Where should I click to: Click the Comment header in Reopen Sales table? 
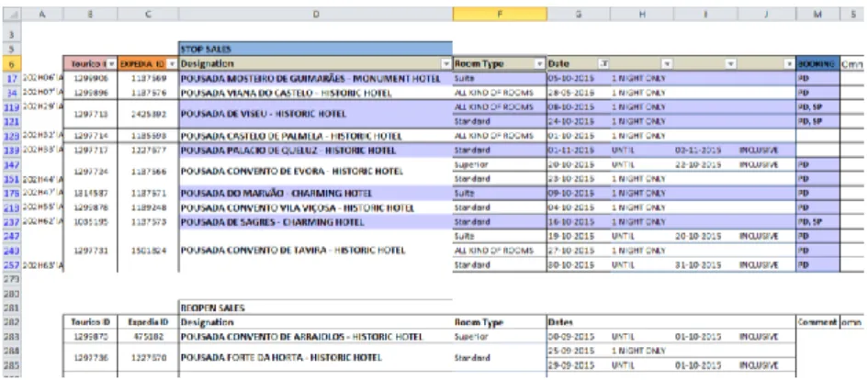click(x=818, y=322)
